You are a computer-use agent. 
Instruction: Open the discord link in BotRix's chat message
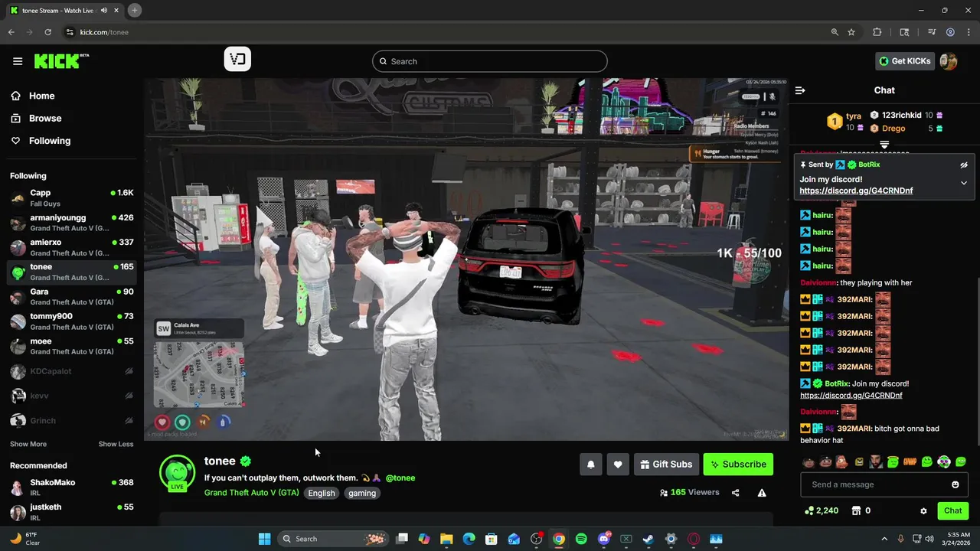coord(851,396)
